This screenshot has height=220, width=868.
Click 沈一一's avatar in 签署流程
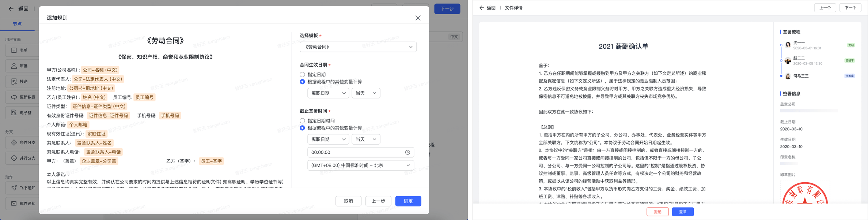788,45
